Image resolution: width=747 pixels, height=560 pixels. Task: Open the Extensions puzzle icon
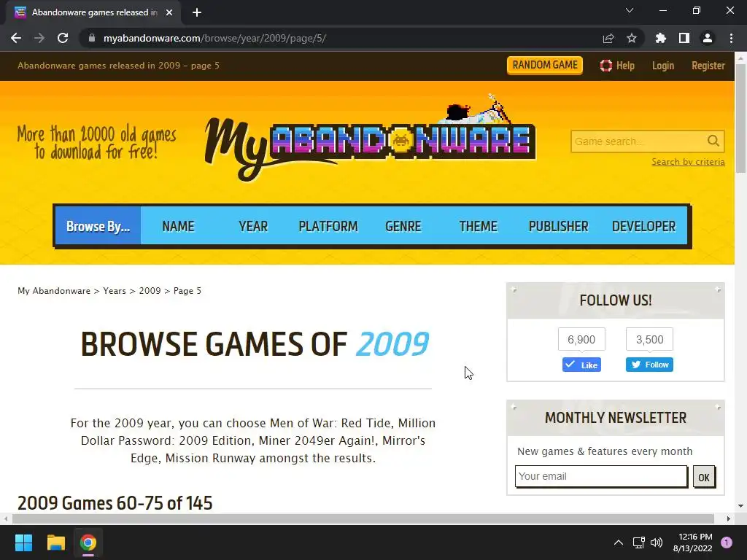[x=660, y=38]
